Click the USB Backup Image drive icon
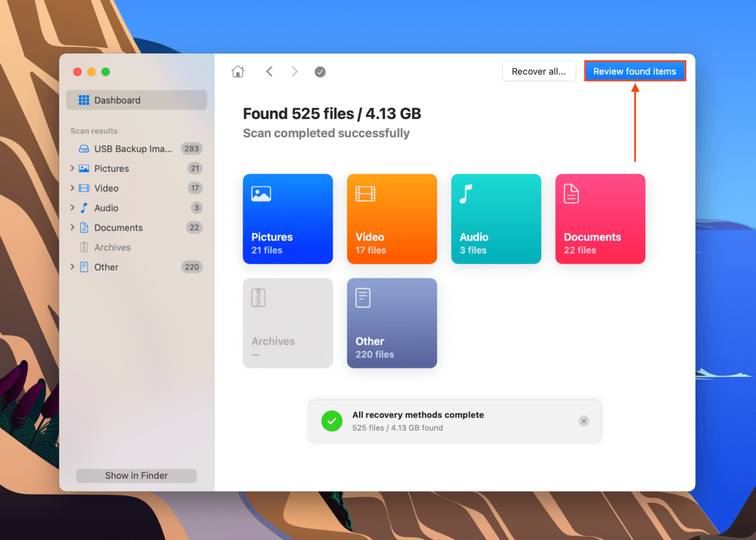 click(x=84, y=149)
